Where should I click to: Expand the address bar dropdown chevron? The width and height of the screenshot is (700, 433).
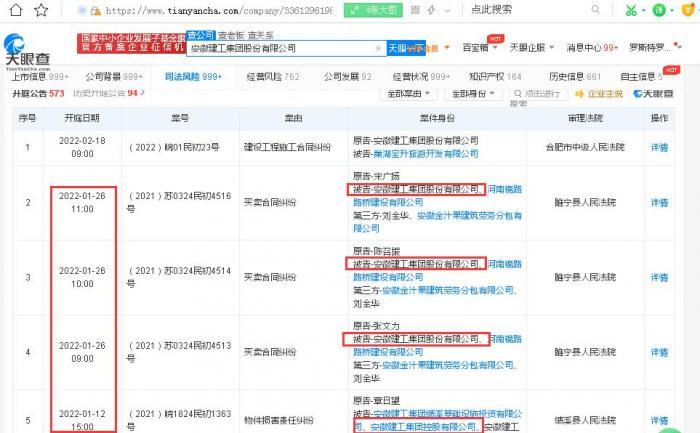point(447,10)
